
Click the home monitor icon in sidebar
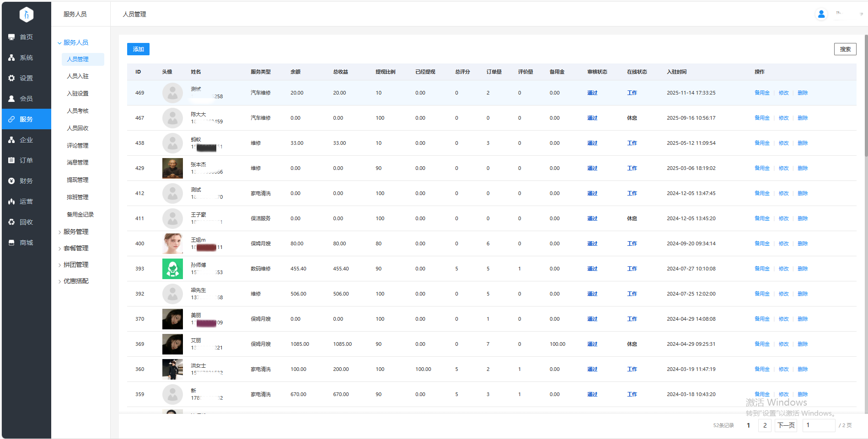click(x=11, y=37)
